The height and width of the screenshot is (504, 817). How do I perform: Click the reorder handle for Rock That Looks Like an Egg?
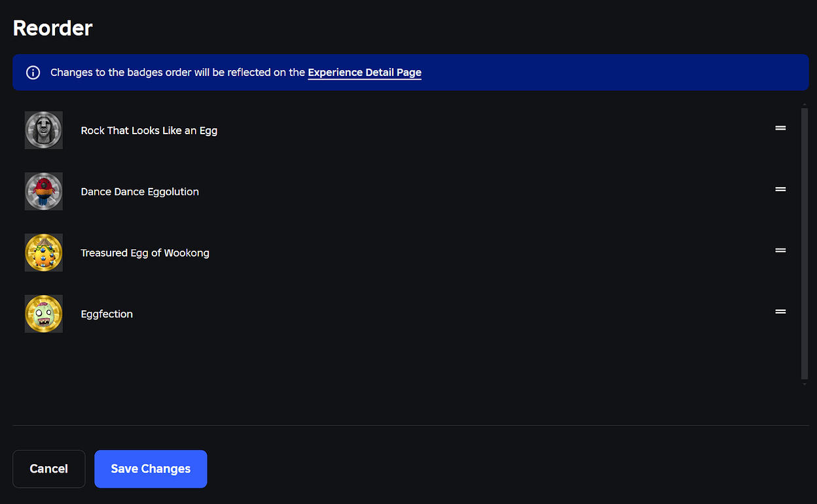(780, 128)
